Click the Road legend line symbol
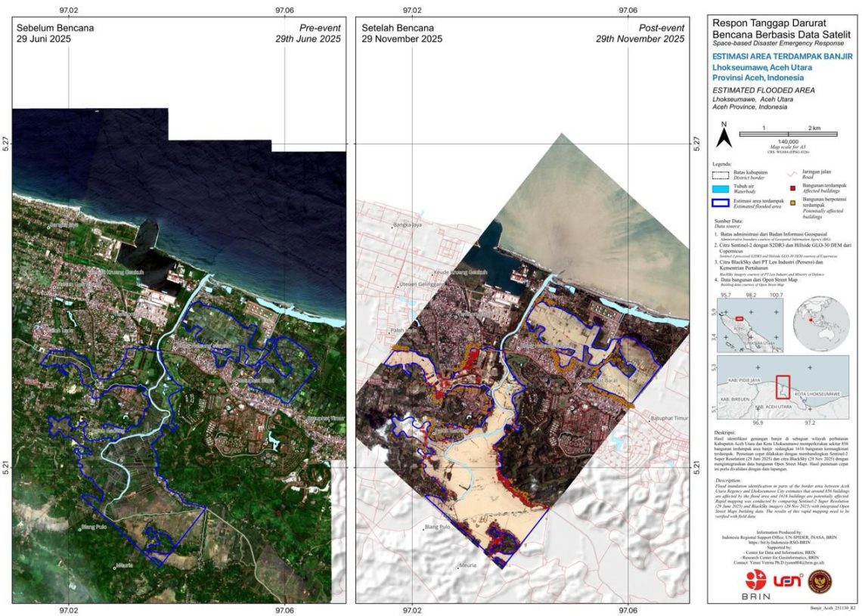Image resolution: width=862 pixels, height=616 pixels. [793, 172]
